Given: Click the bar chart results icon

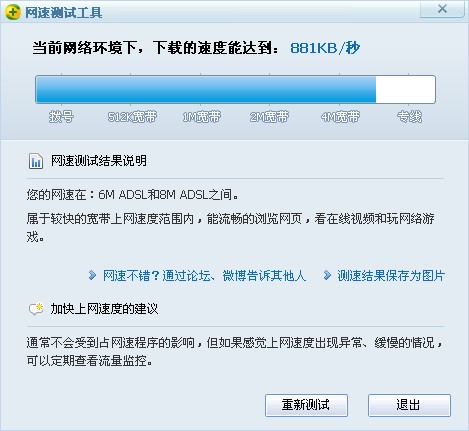Looking at the screenshot, I should click(x=36, y=161).
